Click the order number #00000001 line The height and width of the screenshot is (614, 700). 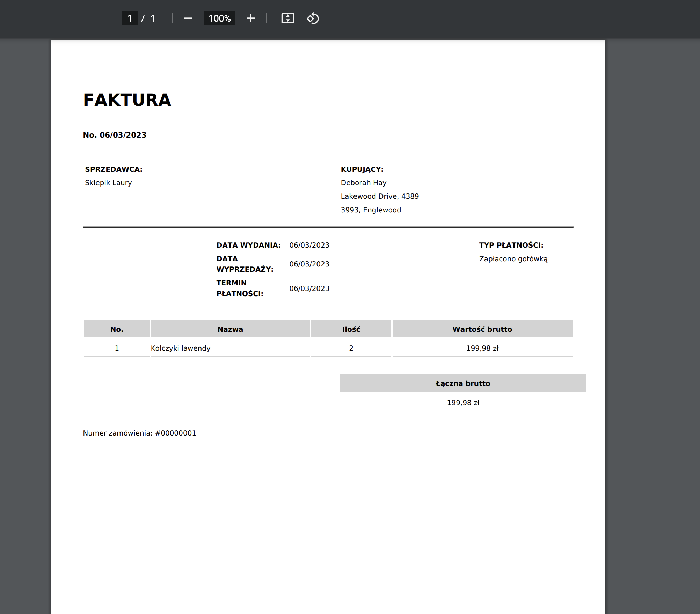[139, 433]
